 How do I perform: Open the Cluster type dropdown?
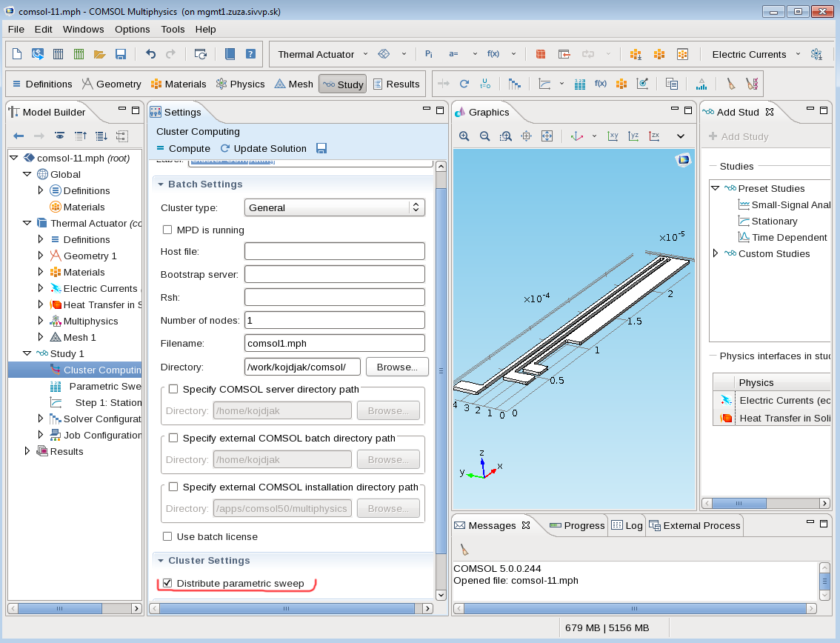tap(334, 208)
